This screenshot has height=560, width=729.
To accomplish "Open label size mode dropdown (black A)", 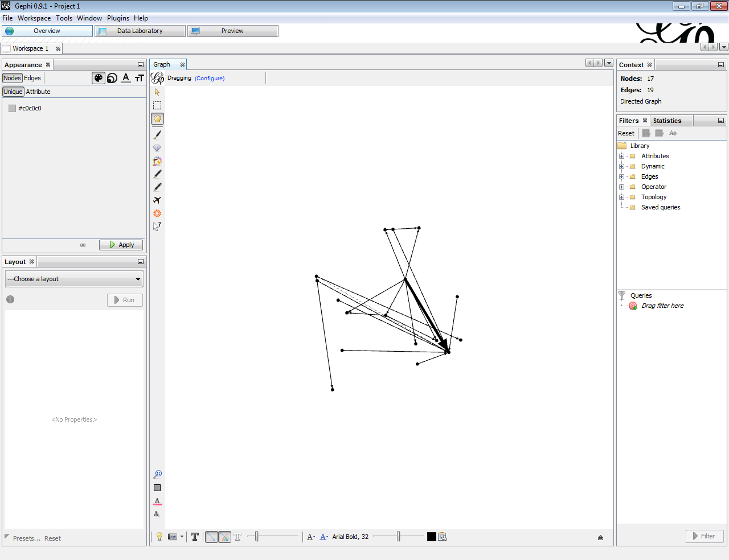I will tap(311, 537).
